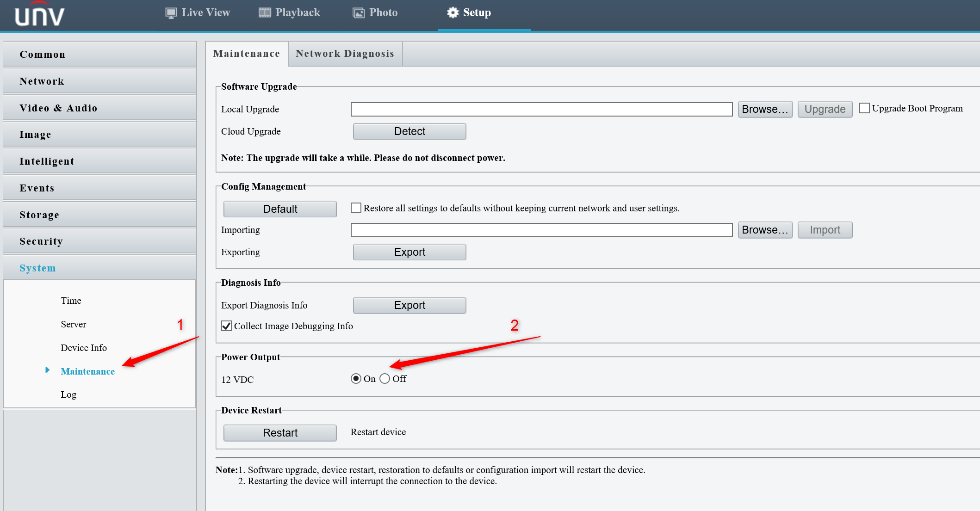980x511 pixels.
Task: Click the Upgrade button
Action: pos(825,109)
